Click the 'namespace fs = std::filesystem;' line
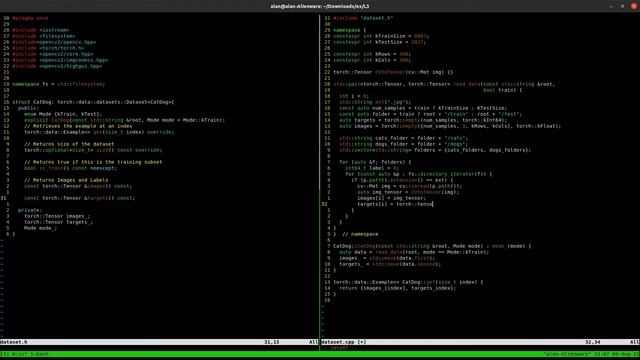Screen dimensions: 640x360 click(x=58, y=84)
